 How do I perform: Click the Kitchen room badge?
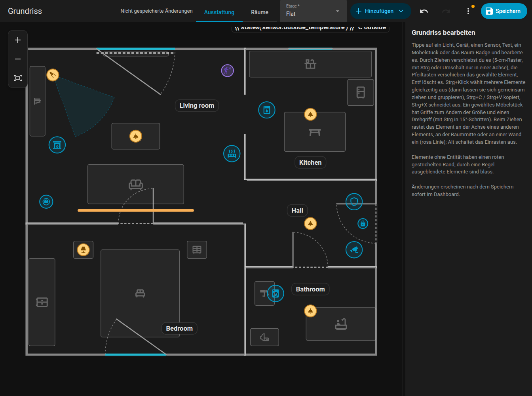click(310, 163)
